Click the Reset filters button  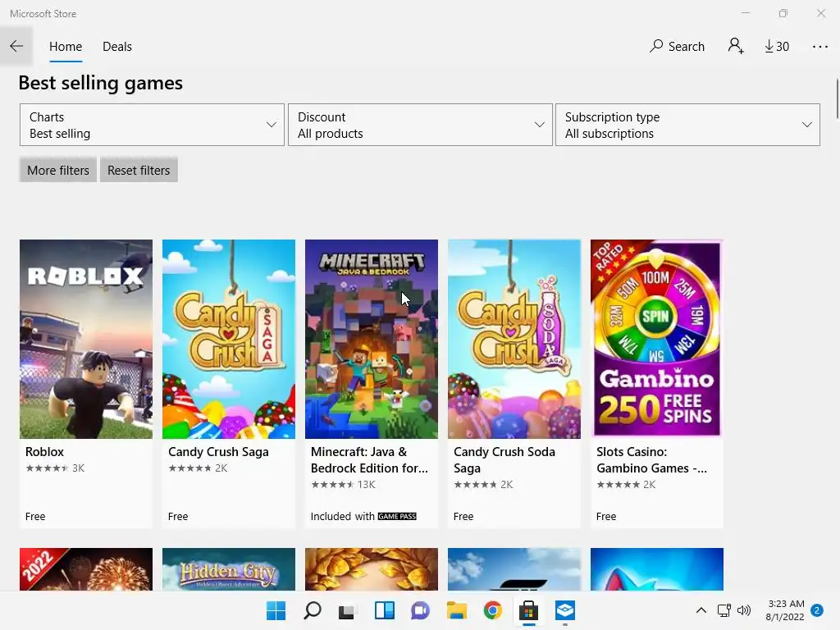coord(138,171)
